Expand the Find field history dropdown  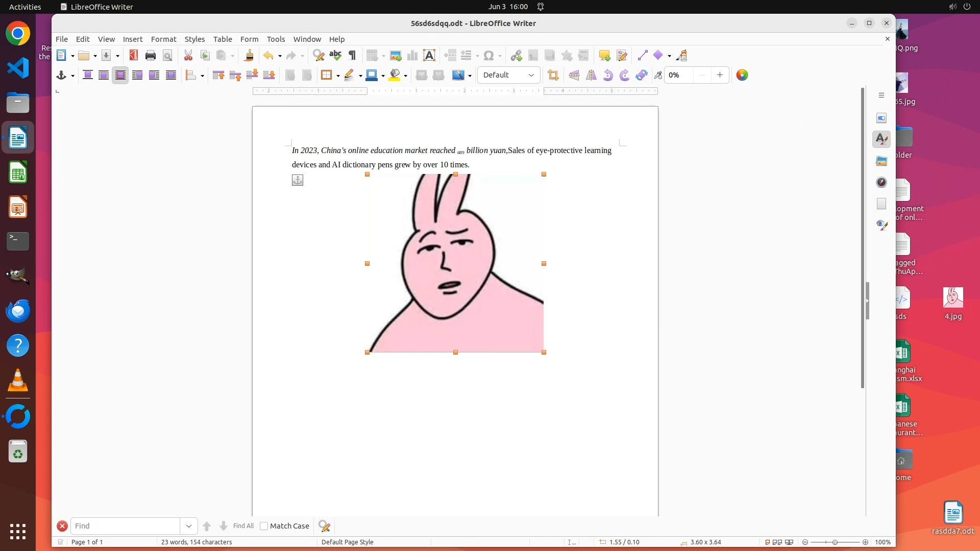pos(188,526)
